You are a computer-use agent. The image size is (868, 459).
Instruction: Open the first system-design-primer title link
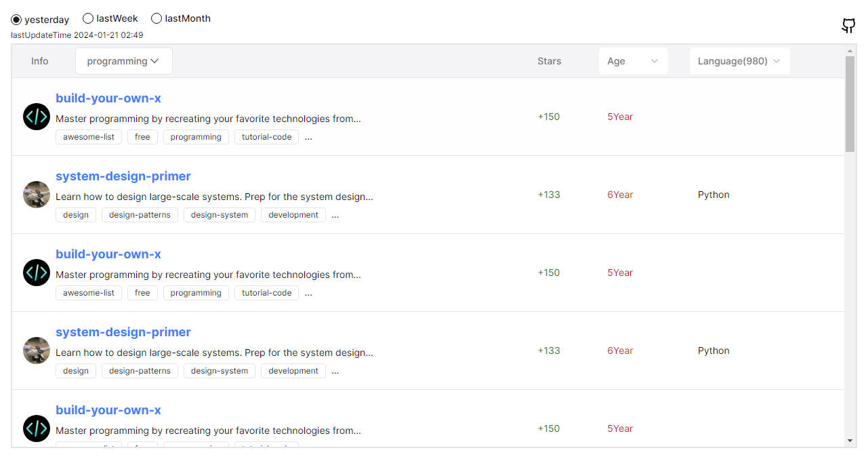[123, 176]
